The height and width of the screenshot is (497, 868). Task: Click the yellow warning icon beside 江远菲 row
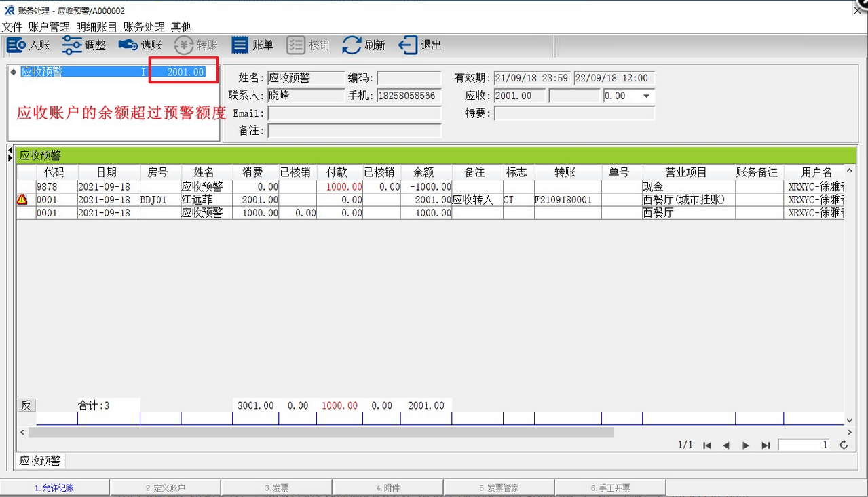(x=22, y=199)
